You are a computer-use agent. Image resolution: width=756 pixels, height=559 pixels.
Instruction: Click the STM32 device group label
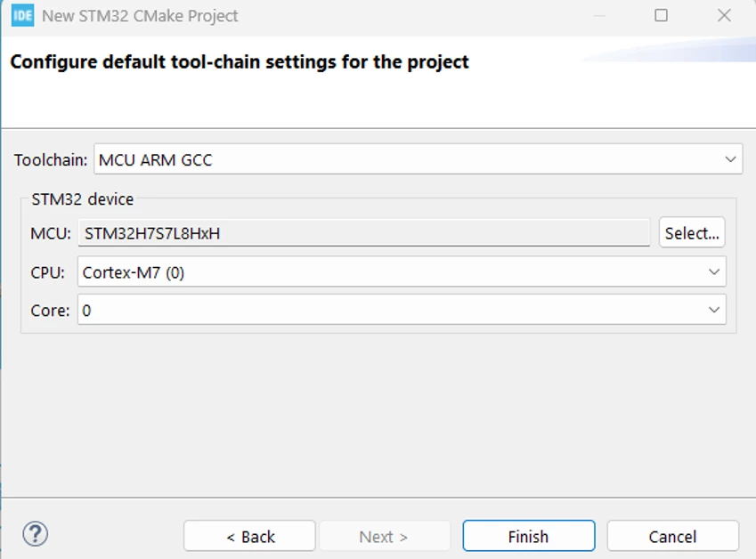click(x=83, y=199)
